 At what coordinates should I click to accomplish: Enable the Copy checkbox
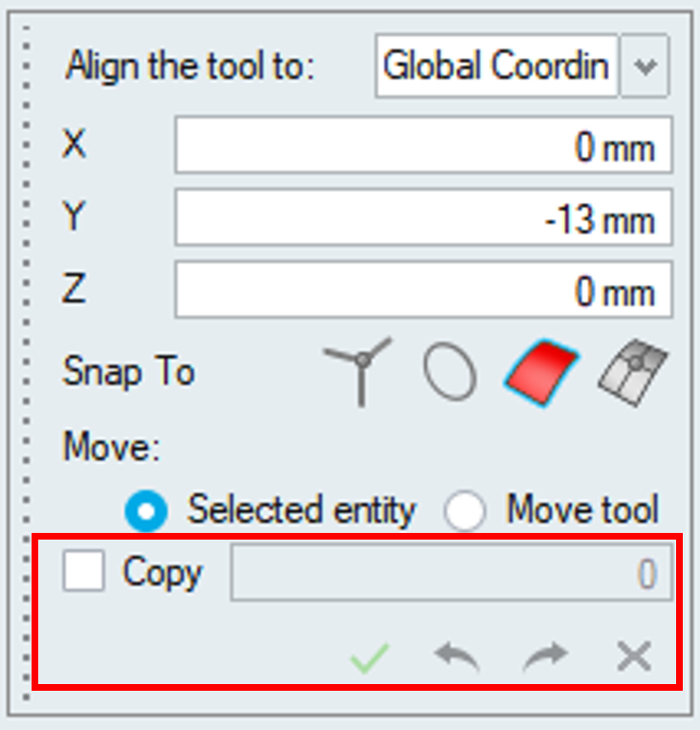coord(84,573)
